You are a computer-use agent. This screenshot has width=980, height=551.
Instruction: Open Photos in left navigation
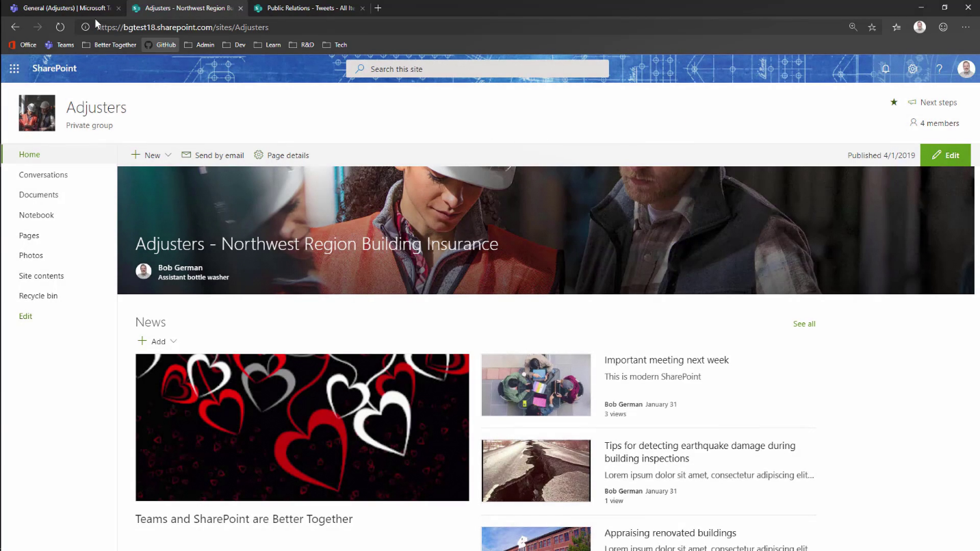click(x=31, y=255)
